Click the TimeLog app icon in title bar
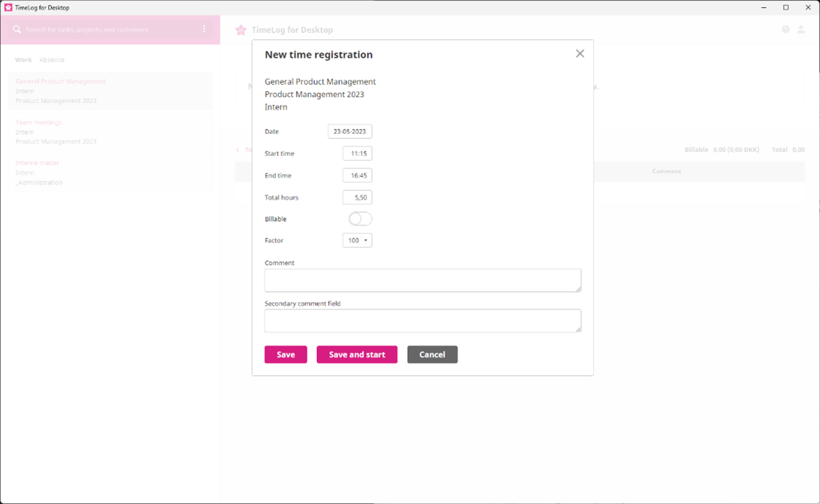The image size is (820, 504). [8, 7]
